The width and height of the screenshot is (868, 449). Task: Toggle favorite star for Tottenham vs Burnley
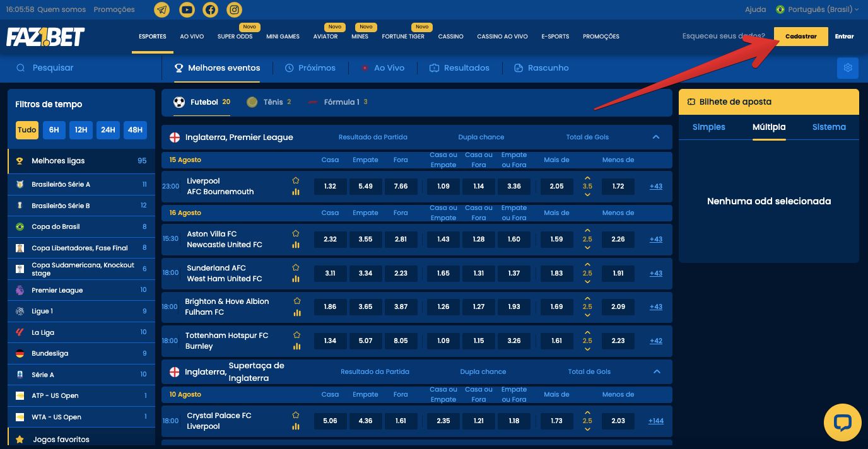pyautogui.click(x=296, y=335)
